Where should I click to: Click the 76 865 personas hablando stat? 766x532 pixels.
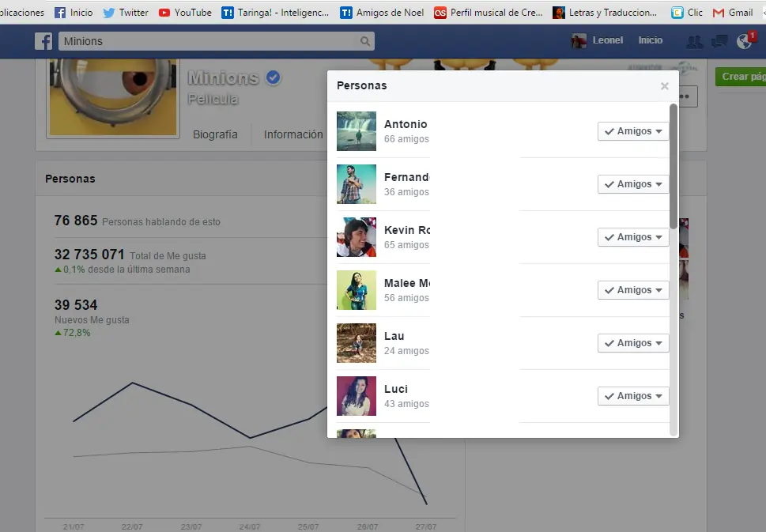point(138,221)
